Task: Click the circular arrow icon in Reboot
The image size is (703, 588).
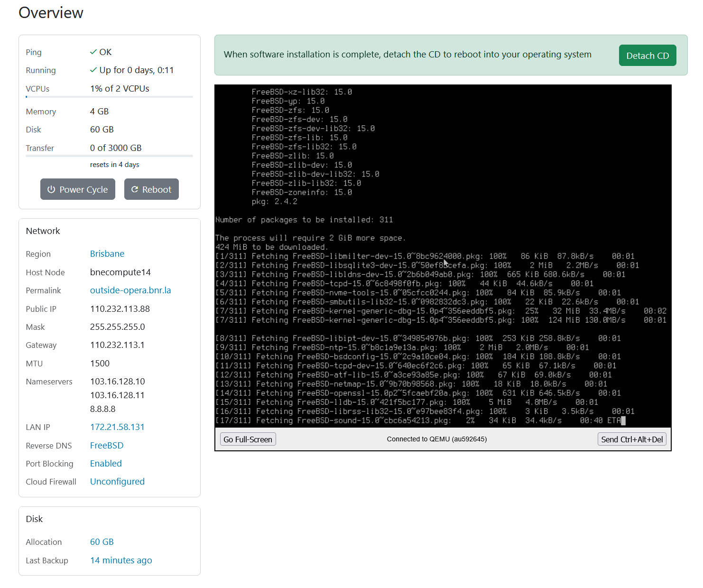Action: pyautogui.click(x=135, y=189)
